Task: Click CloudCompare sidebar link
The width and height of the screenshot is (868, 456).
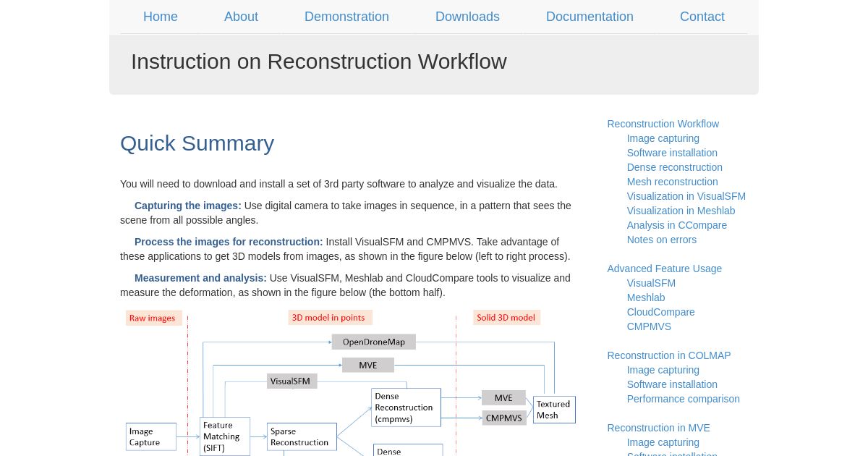Action: 661,312
